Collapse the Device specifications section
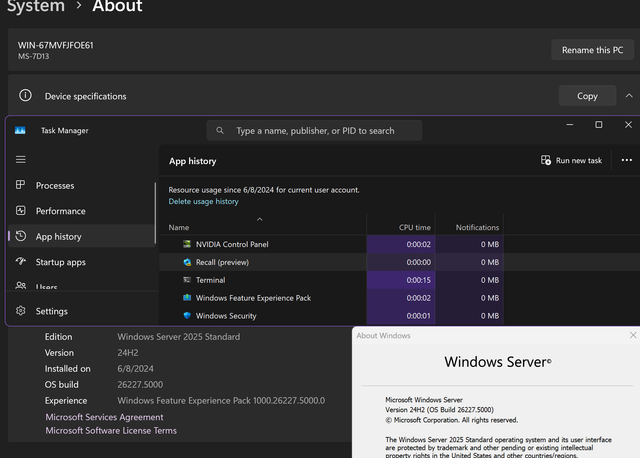640x458 pixels. point(629,96)
